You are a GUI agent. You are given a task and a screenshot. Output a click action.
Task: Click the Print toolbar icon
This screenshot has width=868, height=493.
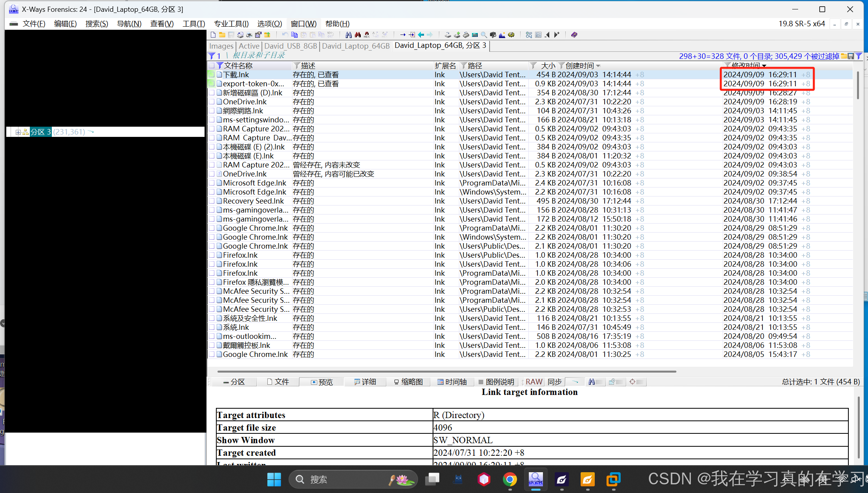click(249, 35)
